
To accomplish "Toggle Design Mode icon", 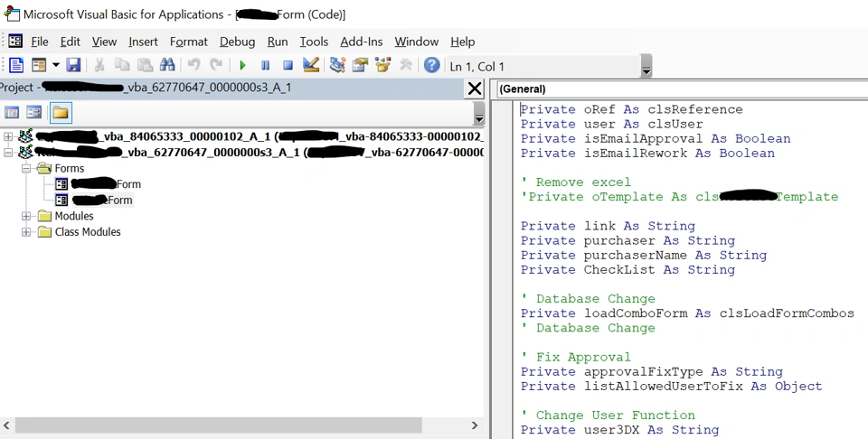I will coord(311,65).
